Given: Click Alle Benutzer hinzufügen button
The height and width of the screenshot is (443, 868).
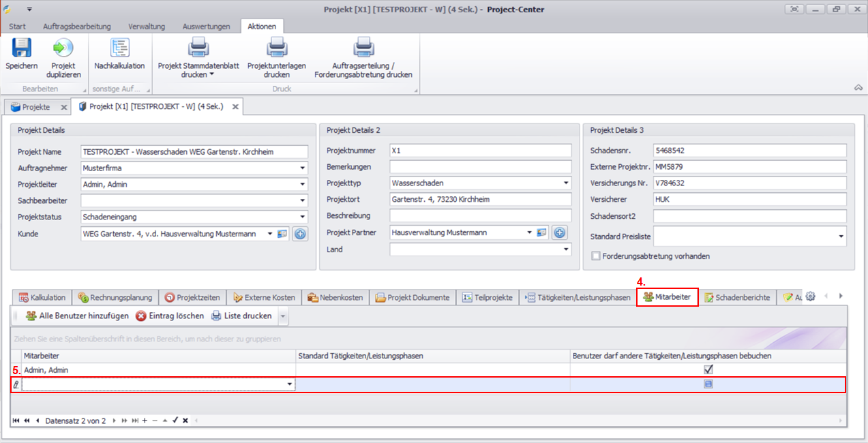Looking at the screenshot, I should 77,316.
